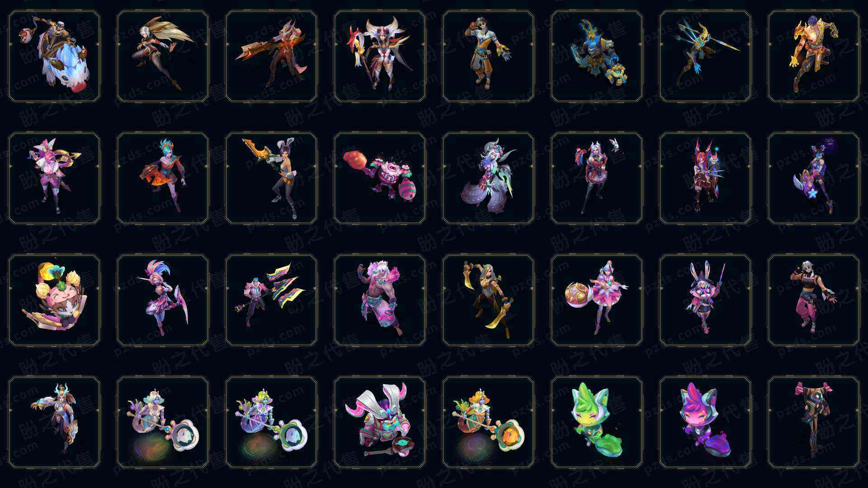The width and height of the screenshot is (868, 488).
Task: Choose the teal-haired dancer with orange fans
Action: (163, 178)
